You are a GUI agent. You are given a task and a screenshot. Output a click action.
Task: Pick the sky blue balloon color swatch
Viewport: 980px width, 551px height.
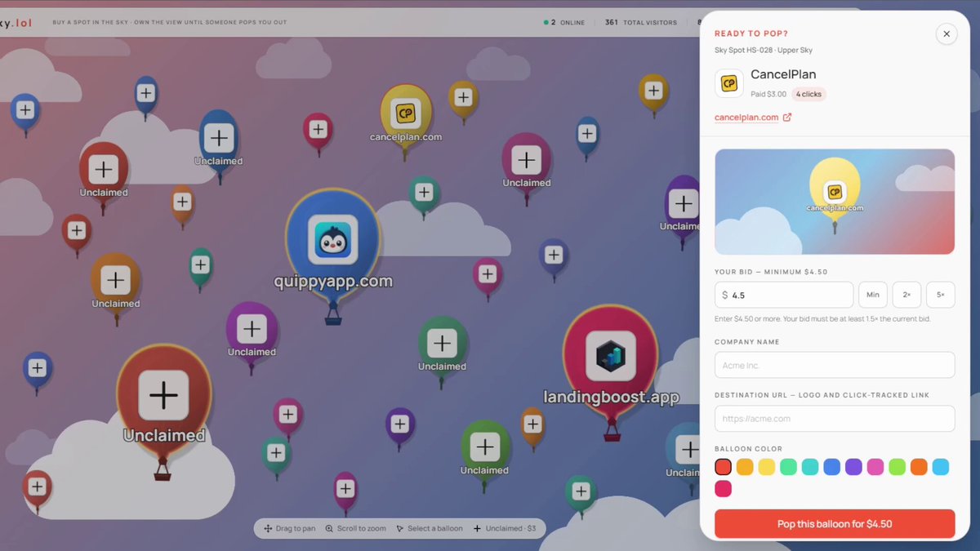941,467
